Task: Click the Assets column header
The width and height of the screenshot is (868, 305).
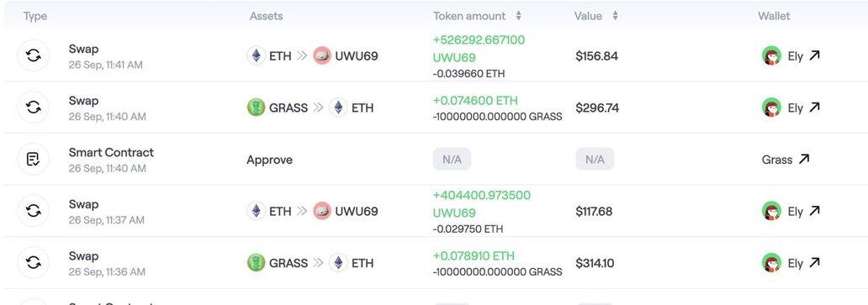Action: [x=266, y=16]
